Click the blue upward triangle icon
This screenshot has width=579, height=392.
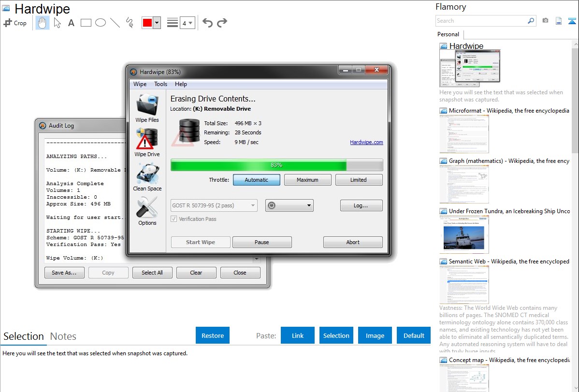(x=572, y=21)
